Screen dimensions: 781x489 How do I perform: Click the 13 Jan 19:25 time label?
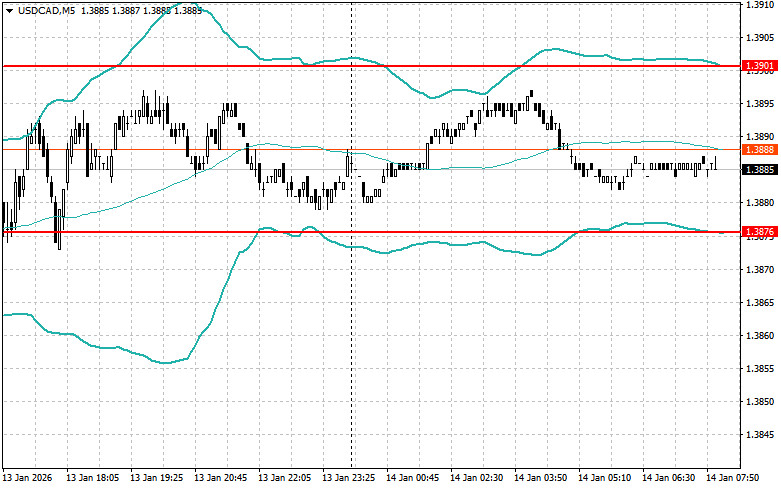(156, 478)
